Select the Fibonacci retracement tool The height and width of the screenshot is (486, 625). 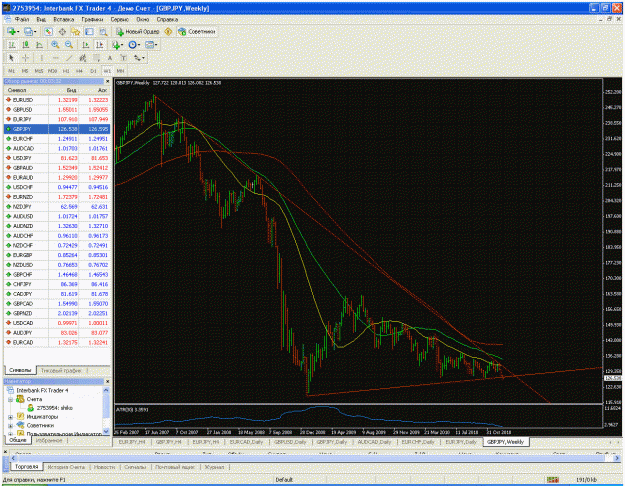96,58
